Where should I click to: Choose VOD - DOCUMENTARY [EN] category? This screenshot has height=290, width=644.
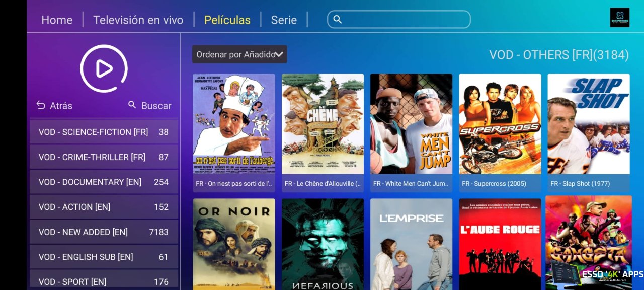point(104,182)
